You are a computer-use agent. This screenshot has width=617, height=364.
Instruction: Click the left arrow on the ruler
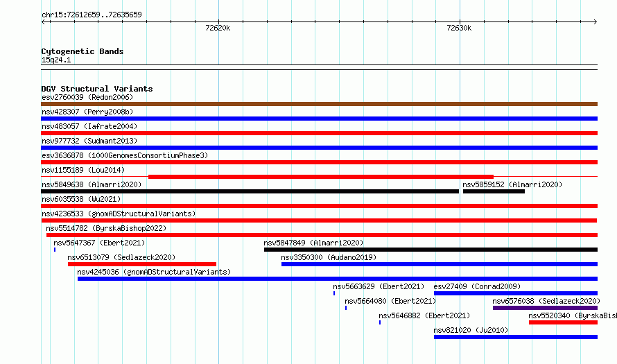point(43,21)
